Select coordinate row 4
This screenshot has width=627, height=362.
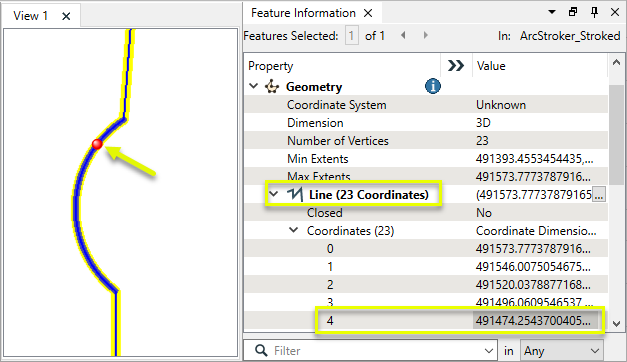tap(426, 320)
